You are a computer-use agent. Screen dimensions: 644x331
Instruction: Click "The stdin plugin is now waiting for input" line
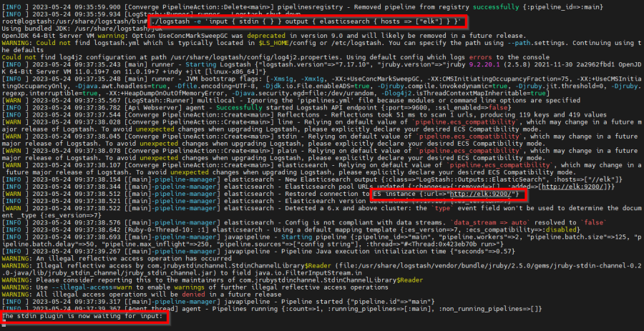point(82,315)
